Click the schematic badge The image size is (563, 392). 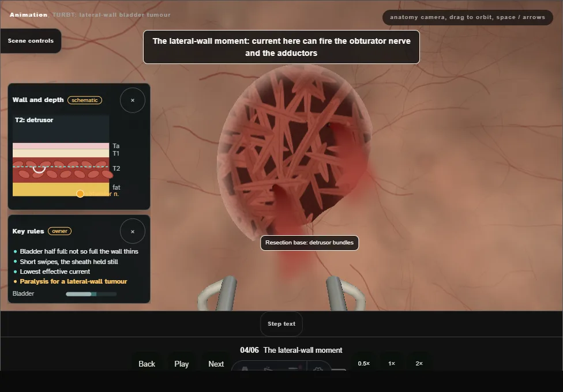pyautogui.click(x=85, y=100)
